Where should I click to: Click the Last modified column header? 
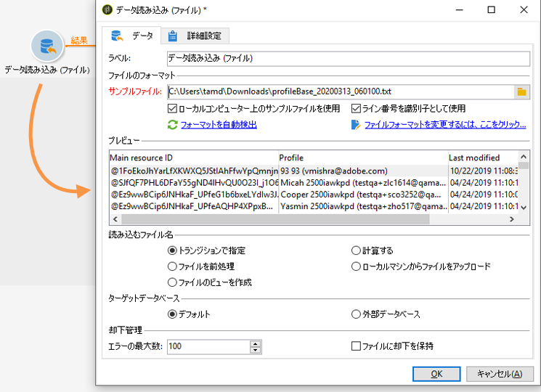click(x=484, y=158)
